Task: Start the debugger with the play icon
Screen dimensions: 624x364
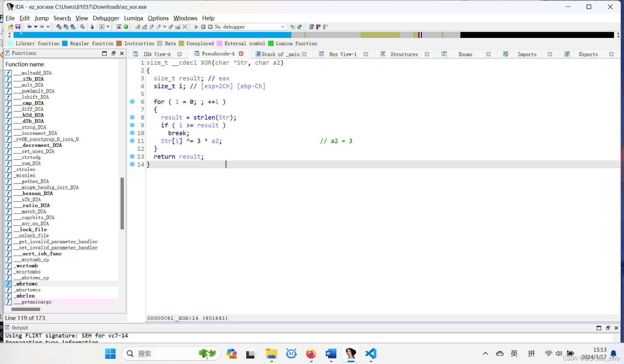Action: (196, 27)
